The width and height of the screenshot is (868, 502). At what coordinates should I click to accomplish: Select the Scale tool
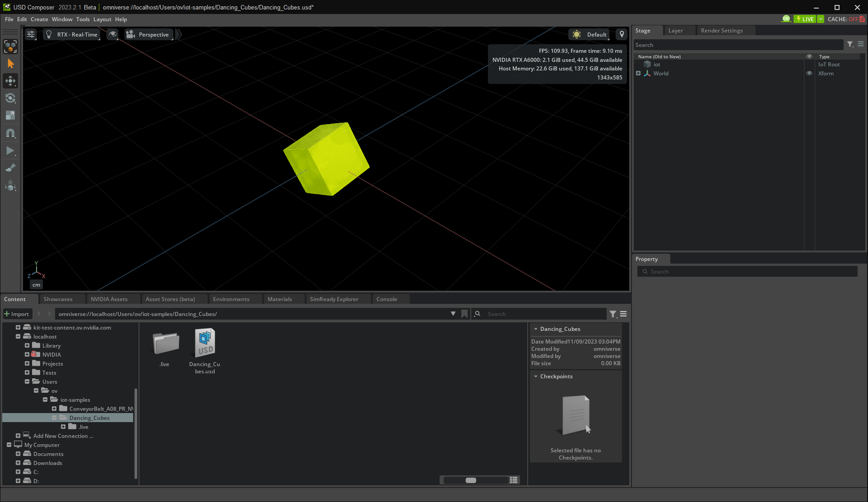(10, 116)
